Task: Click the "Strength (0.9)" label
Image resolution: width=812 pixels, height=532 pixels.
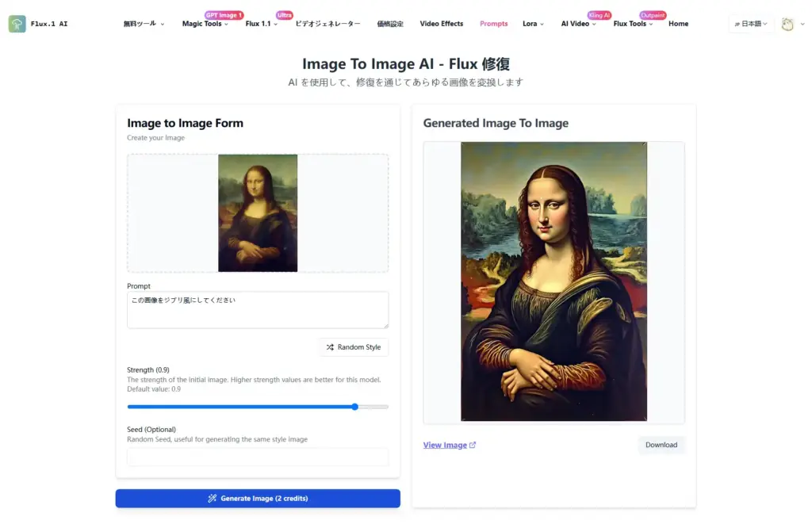Action: (148, 369)
